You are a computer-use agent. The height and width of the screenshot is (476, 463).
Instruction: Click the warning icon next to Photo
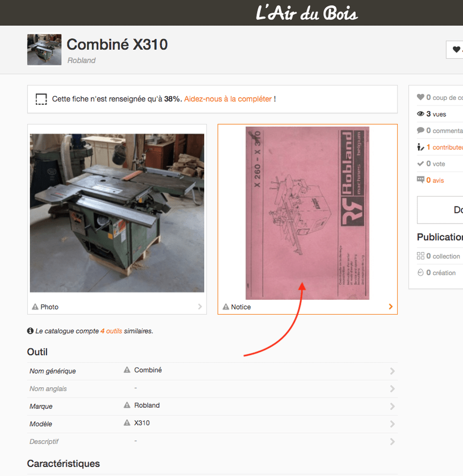click(x=35, y=307)
